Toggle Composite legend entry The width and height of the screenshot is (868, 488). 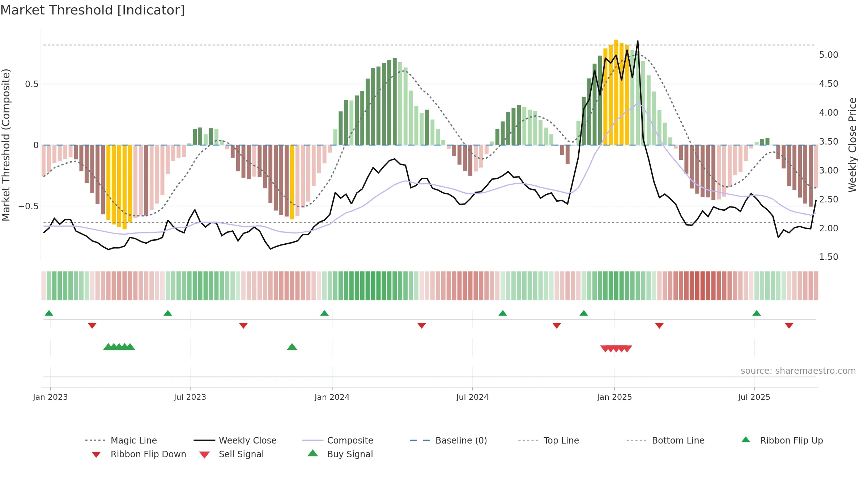click(x=337, y=440)
